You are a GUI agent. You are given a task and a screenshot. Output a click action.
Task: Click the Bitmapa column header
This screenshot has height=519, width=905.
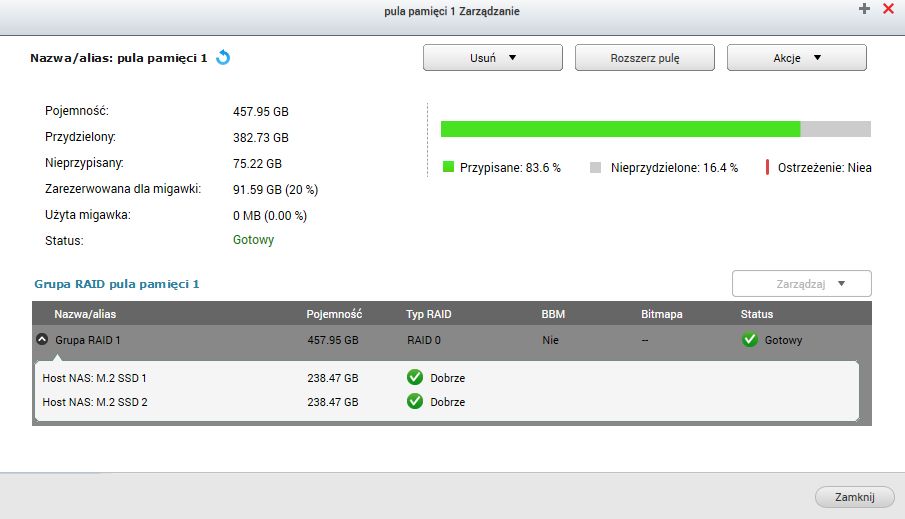pos(661,314)
